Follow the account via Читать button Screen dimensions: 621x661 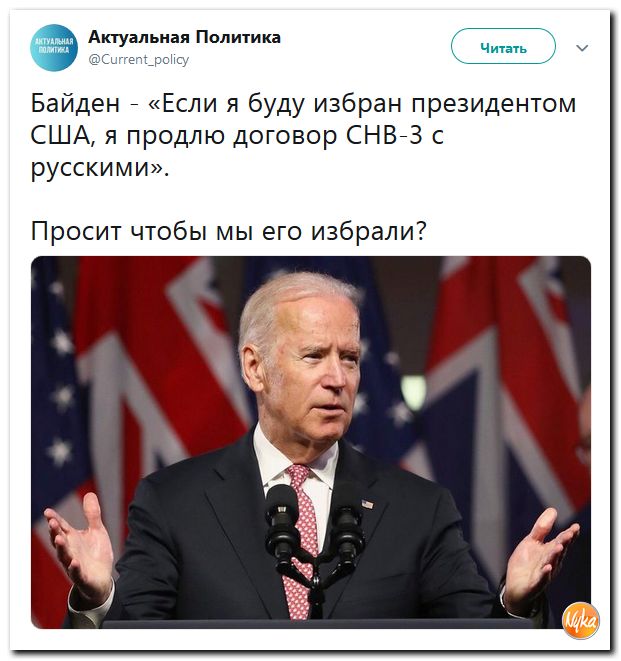coord(503,46)
